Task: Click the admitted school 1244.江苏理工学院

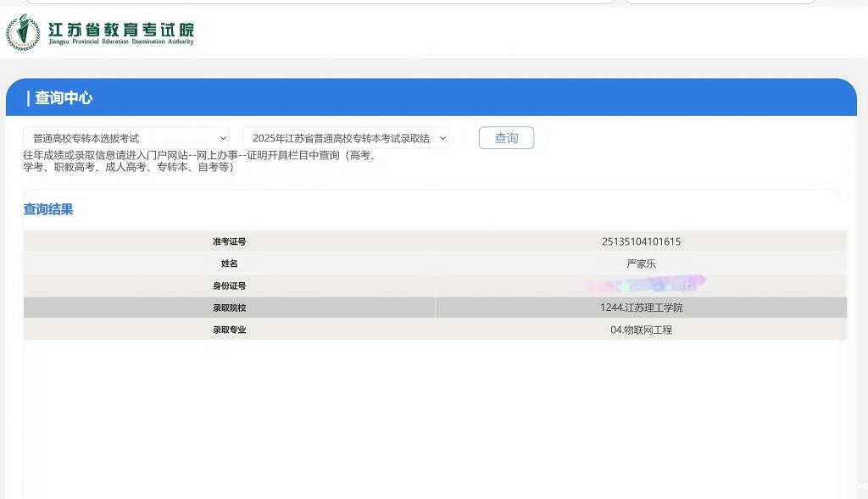Action: click(641, 308)
